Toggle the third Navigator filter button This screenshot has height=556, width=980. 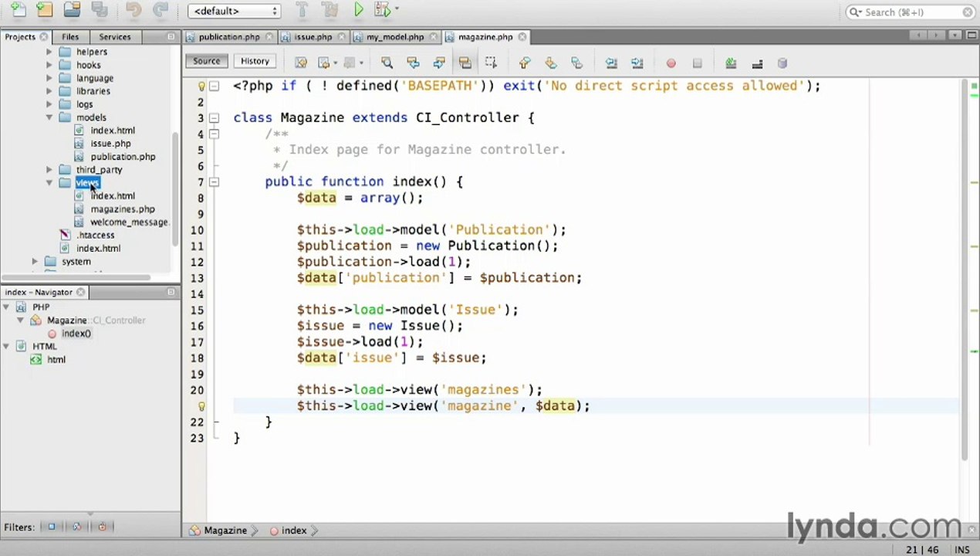click(x=102, y=527)
